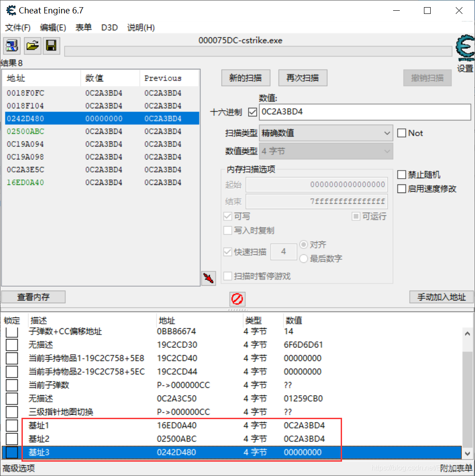Toggle lock checkbox for 基址2
Screen dimensions: 475x476
tap(12, 439)
